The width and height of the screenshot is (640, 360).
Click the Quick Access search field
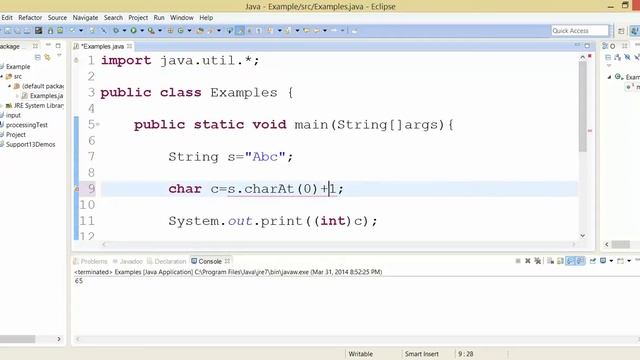580,31
